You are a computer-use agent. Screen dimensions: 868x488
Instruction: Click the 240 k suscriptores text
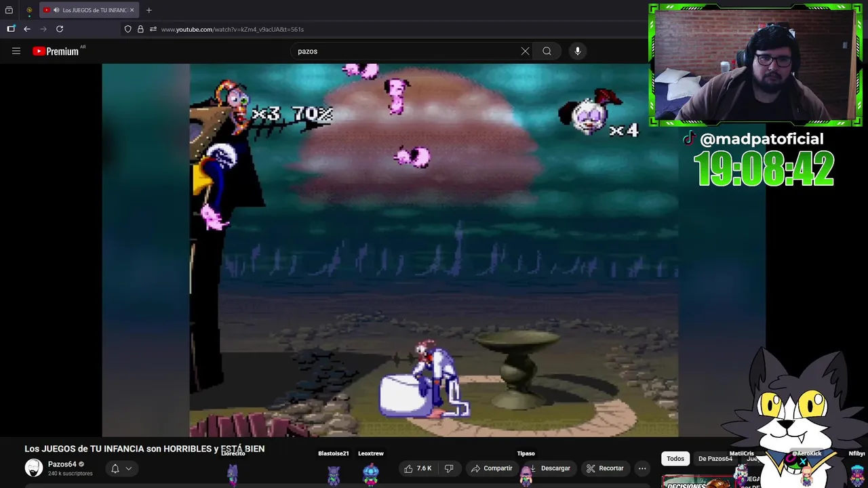[x=70, y=473]
